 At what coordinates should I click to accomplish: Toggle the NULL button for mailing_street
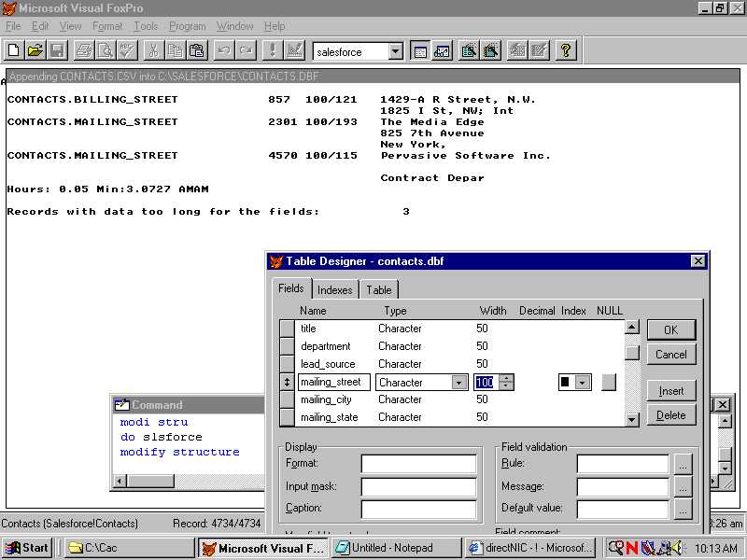pyautogui.click(x=609, y=382)
